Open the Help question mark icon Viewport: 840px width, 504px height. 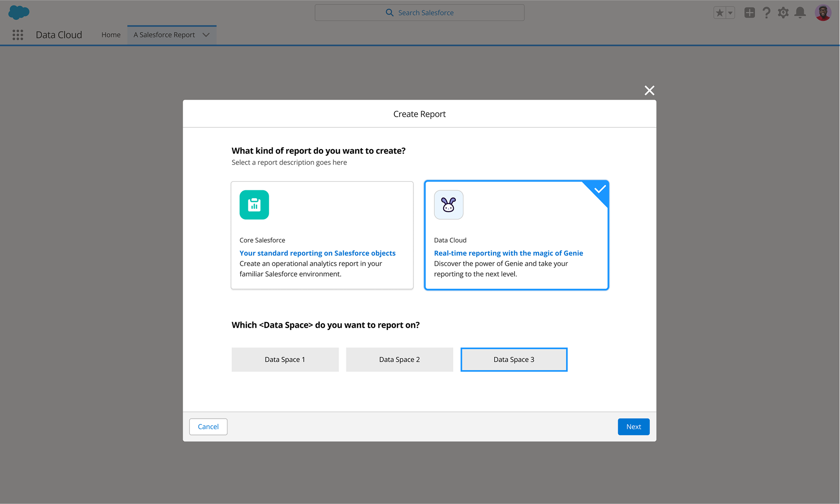[x=766, y=13]
